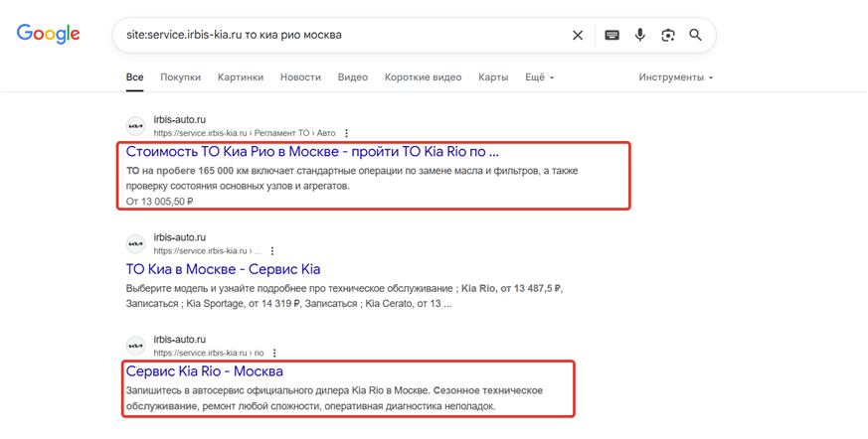Open Google Lens image search icon
The image size is (868, 439).
[x=668, y=35]
